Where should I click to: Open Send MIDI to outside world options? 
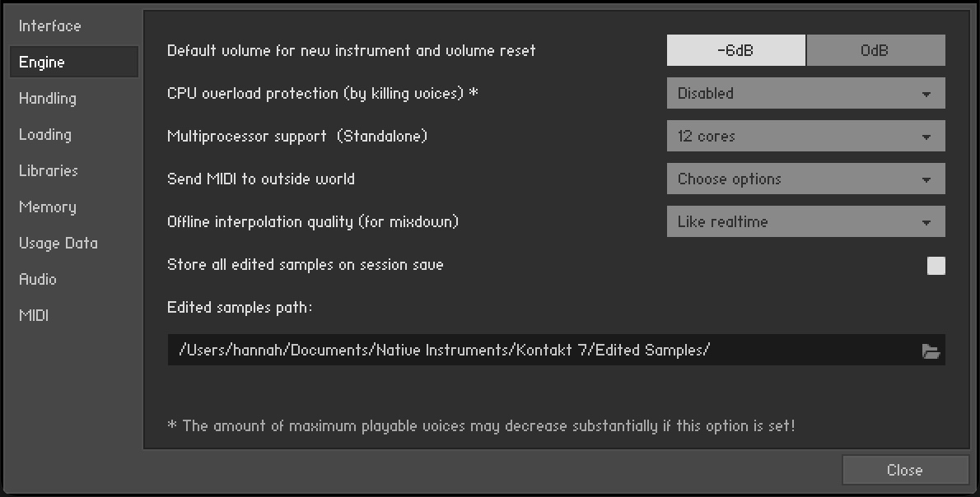click(x=805, y=179)
